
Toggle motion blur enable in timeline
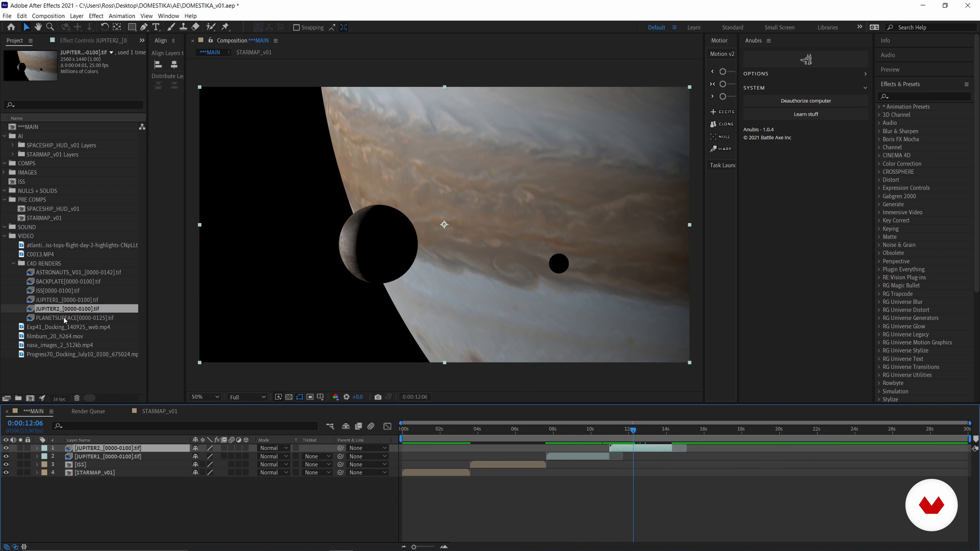(x=371, y=426)
